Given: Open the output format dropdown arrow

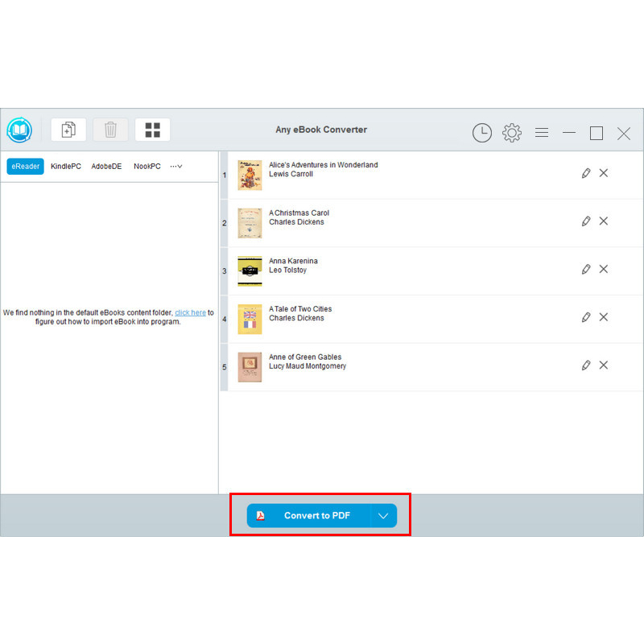Looking at the screenshot, I should click(x=384, y=515).
